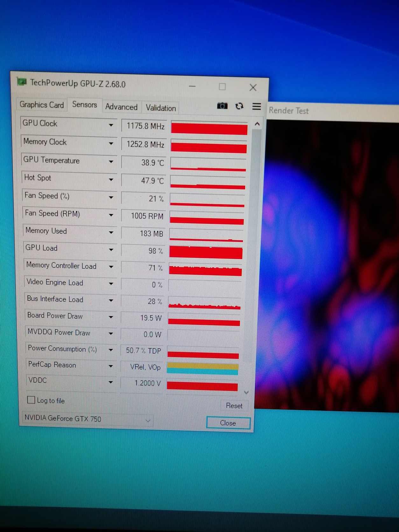Open the Video Engine Load dropdown
399x532 pixels.
coord(111,283)
